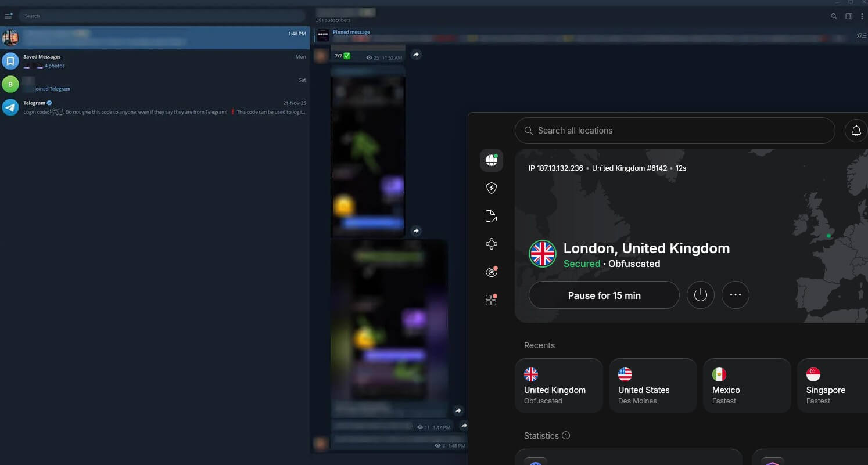Connect to United Kingdom Obfuscated recent
This screenshot has height=465, width=868.
coord(559,386)
